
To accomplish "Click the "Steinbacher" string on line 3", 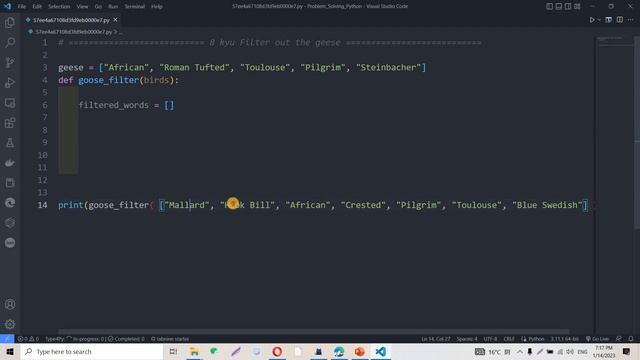I will pos(388,67).
